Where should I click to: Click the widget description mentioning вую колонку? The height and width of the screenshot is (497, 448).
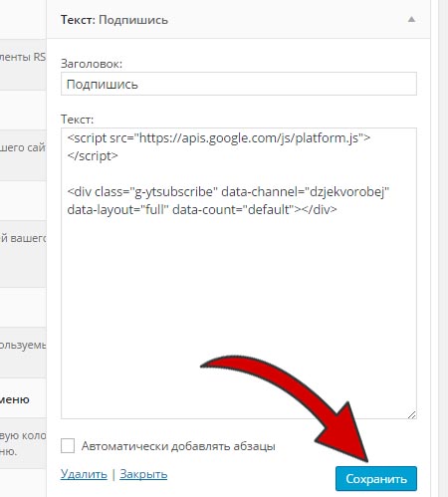click(x=23, y=443)
